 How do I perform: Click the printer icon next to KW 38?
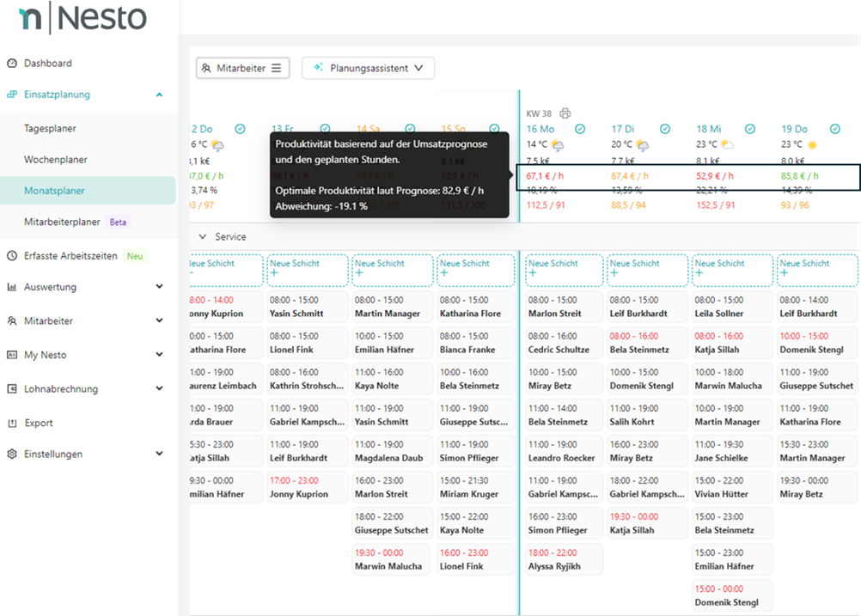(x=565, y=113)
